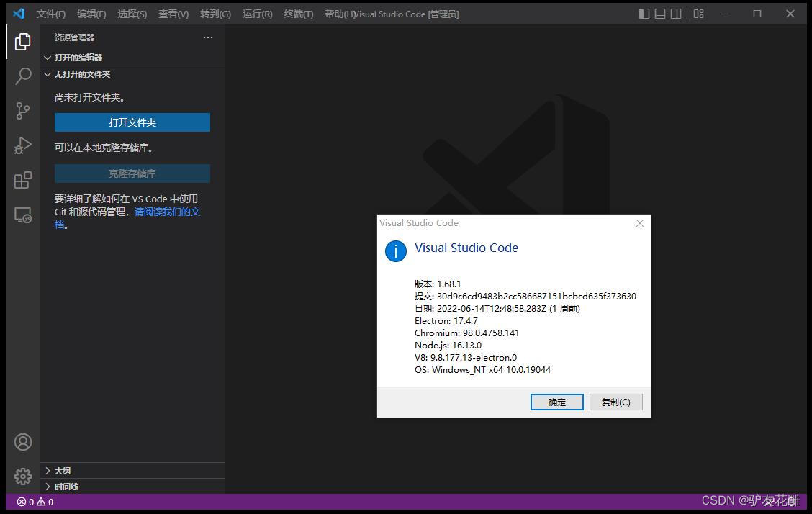Image resolution: width=812 pixels, height=514 pixels.
Task: Open the Manage settings gear
Action: click(x=22, y=476)
